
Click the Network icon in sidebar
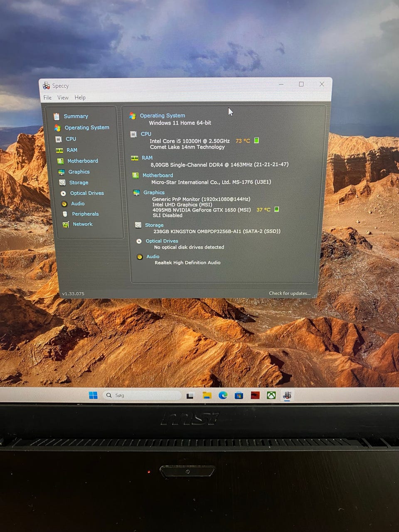[x=66, y=224]
